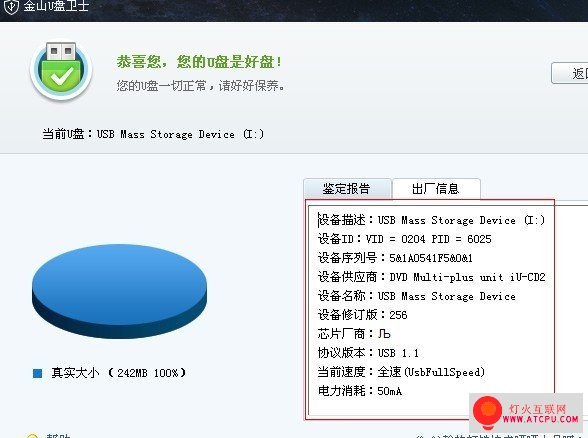Click the 设备供应商 DVD Multi-plus line
The image size is (588, 438).
(431, 277)
